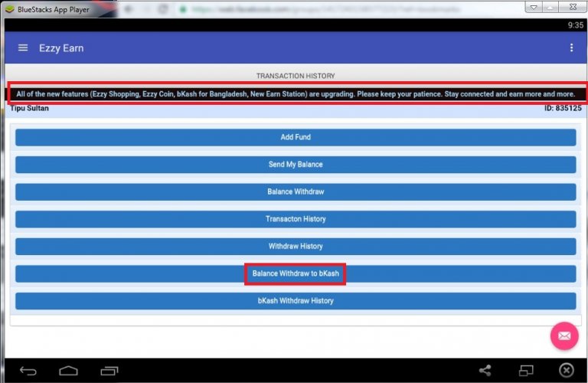Image resolution: width=588 pixels, height=383 pixels.
Task: Open Send My Balance
Action: [x=296, y=165]
